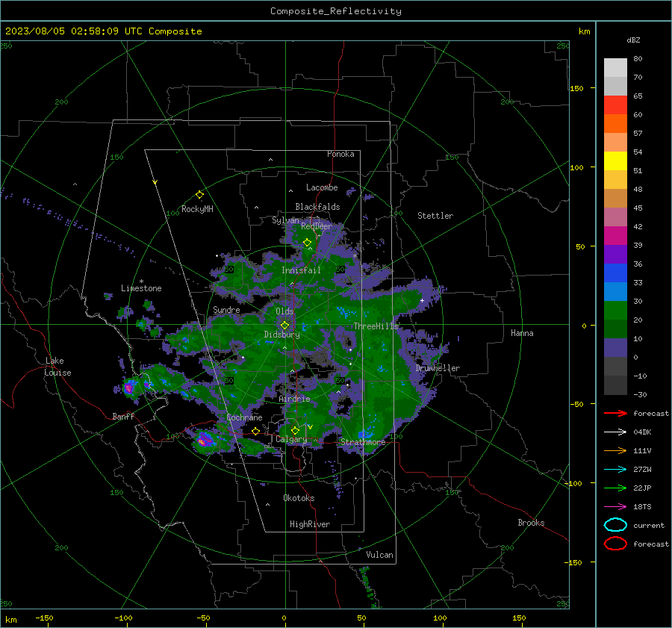Click the intense magenta storm cell south of Cochrane
The image size is (672, 628).
tap(204, 441)
